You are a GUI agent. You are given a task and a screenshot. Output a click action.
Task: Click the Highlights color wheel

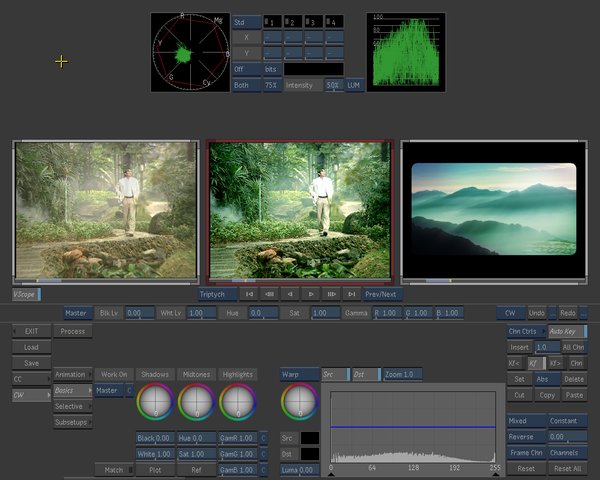point(237,402)
